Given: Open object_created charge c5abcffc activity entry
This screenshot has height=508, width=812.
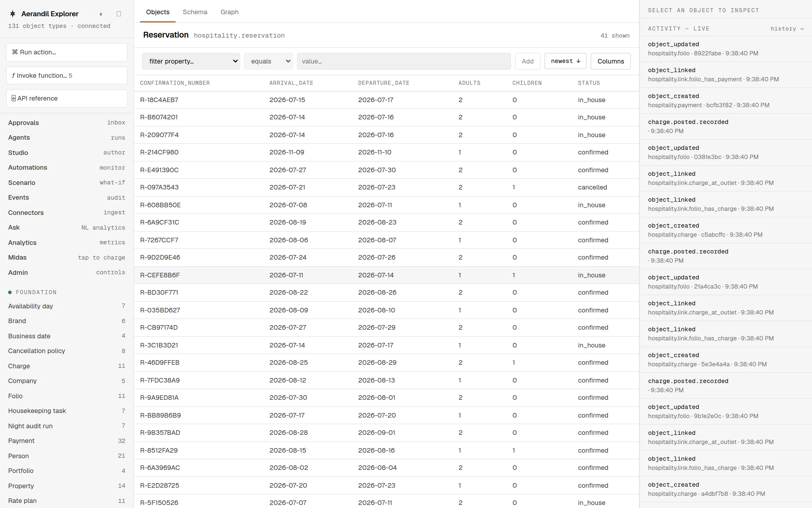Looking at the screenshot, I should tap(725, 230).
